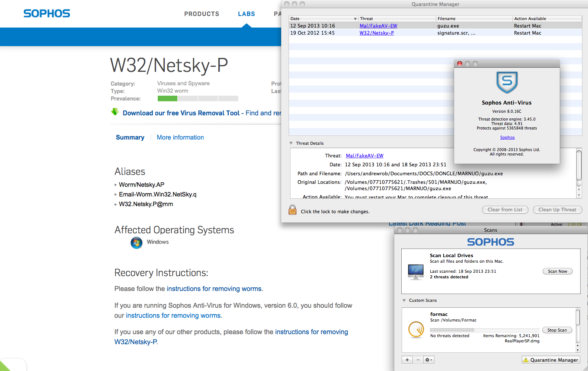Image resolution: width=588 pixels, height=371 pixels.
Task: Click the Custom Scans list scrollbar
Action: [578, 330]
